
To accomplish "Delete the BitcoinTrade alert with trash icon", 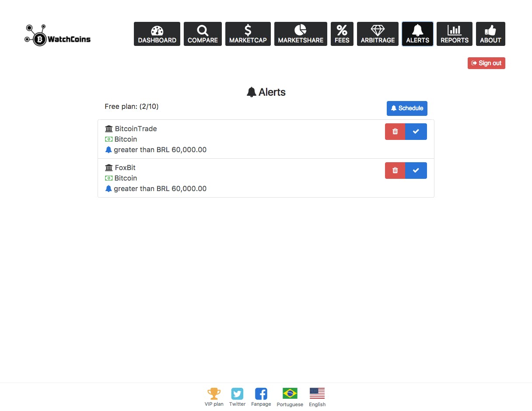I will pos(395,132).
